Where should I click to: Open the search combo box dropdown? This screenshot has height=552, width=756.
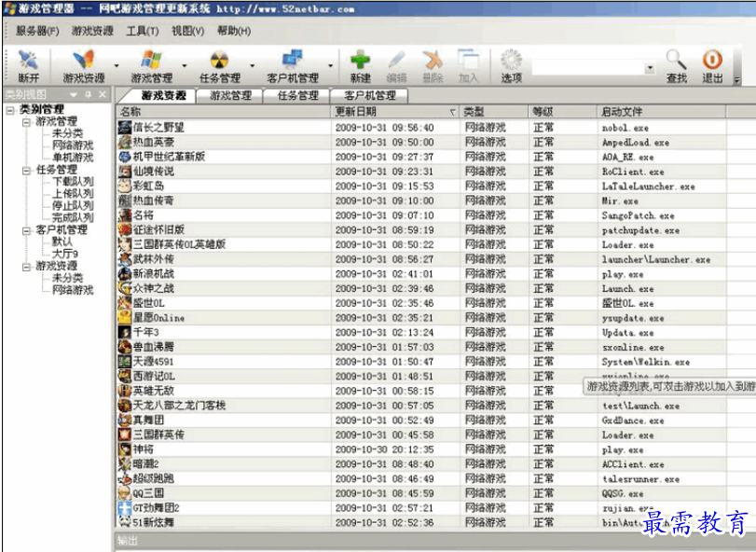point(650,68)
